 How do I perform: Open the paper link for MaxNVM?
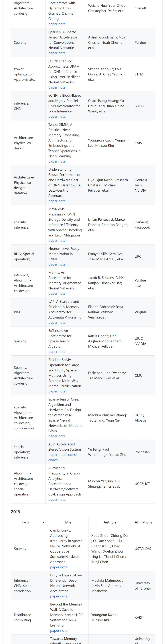(x=53, y=240)
